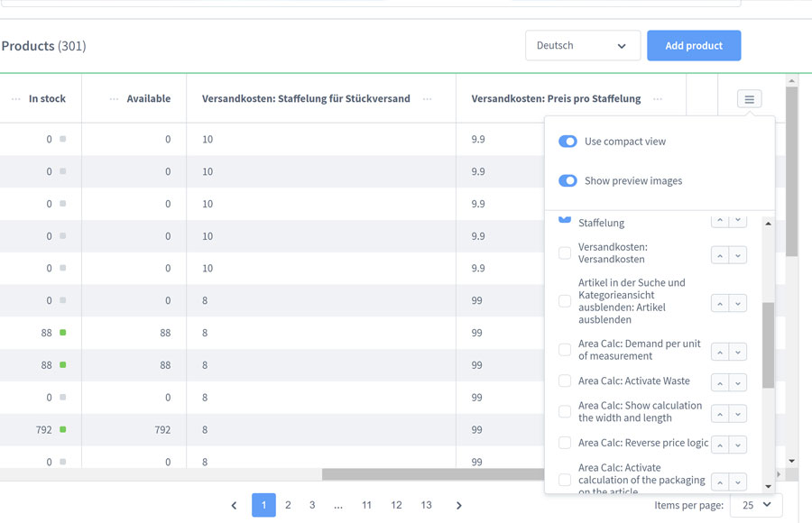Open the column settings list icon

pyautogui.click(x=749, y=99)
